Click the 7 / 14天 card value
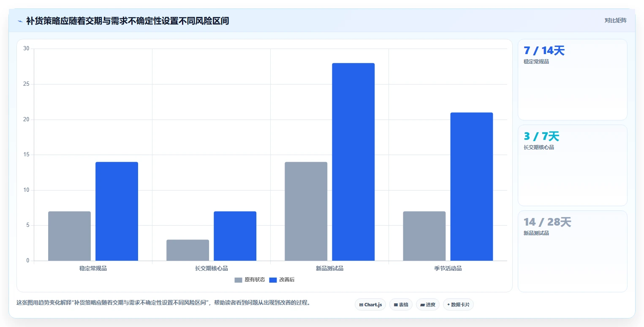The height and width of the screenshot is (327, 644). click(544, 51)
